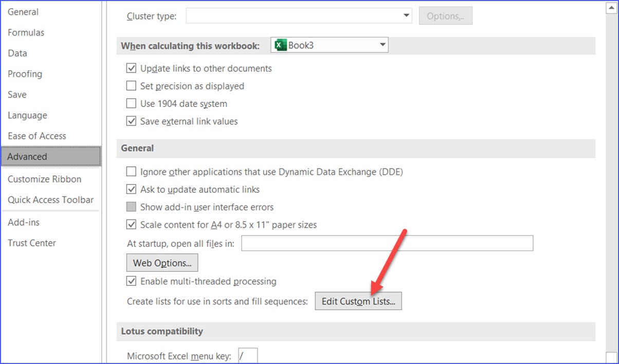Uncheck Scale content for A4 paper sizes

click(131, 224)
